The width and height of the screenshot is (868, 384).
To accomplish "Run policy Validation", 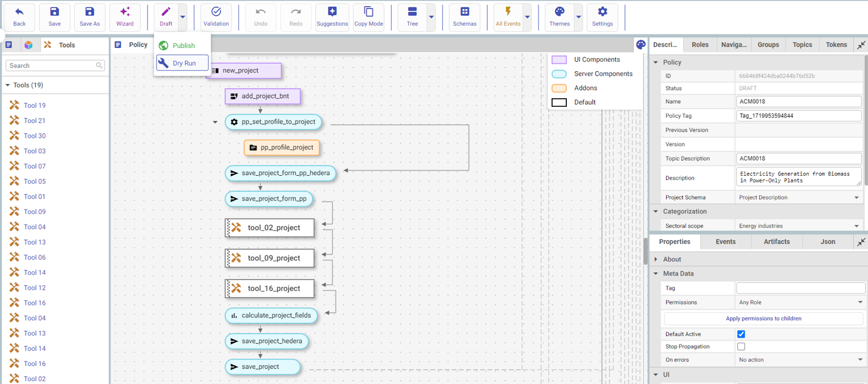I will click(x=216, y=17).
